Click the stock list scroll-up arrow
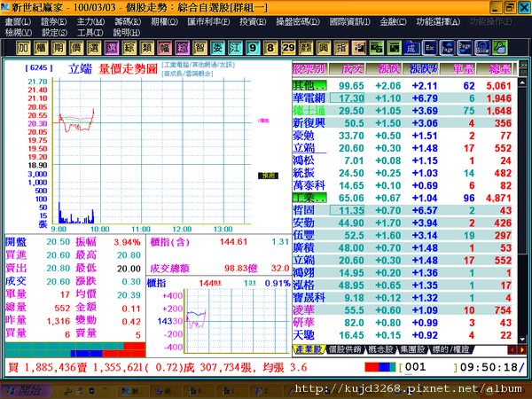 point(522,82)
